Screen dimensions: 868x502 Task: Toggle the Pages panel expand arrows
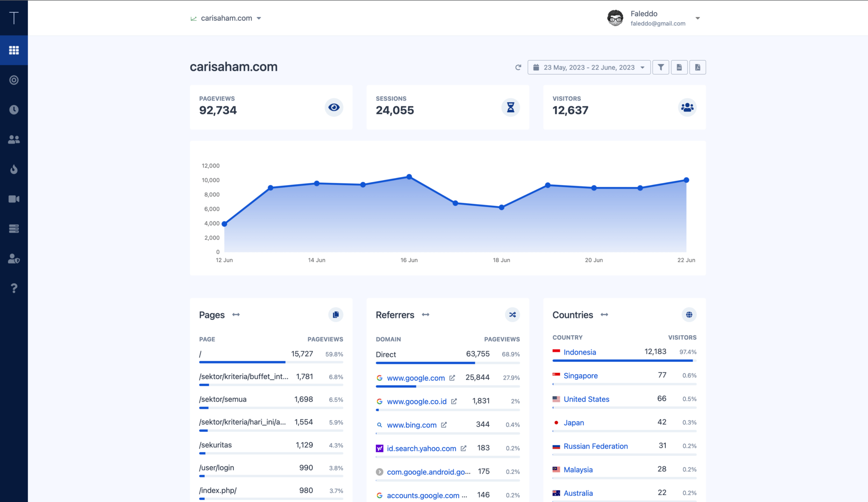[x=236, y=315]
